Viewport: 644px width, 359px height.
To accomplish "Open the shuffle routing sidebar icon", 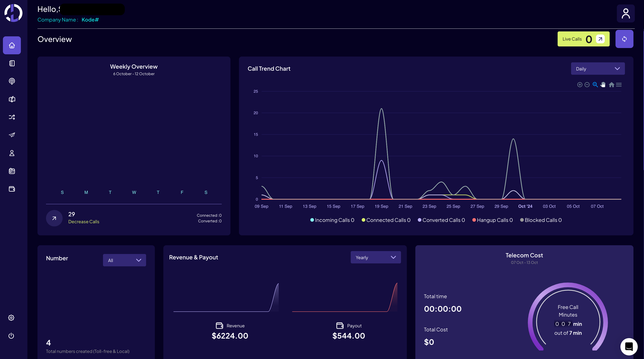I will pos(12,117).
